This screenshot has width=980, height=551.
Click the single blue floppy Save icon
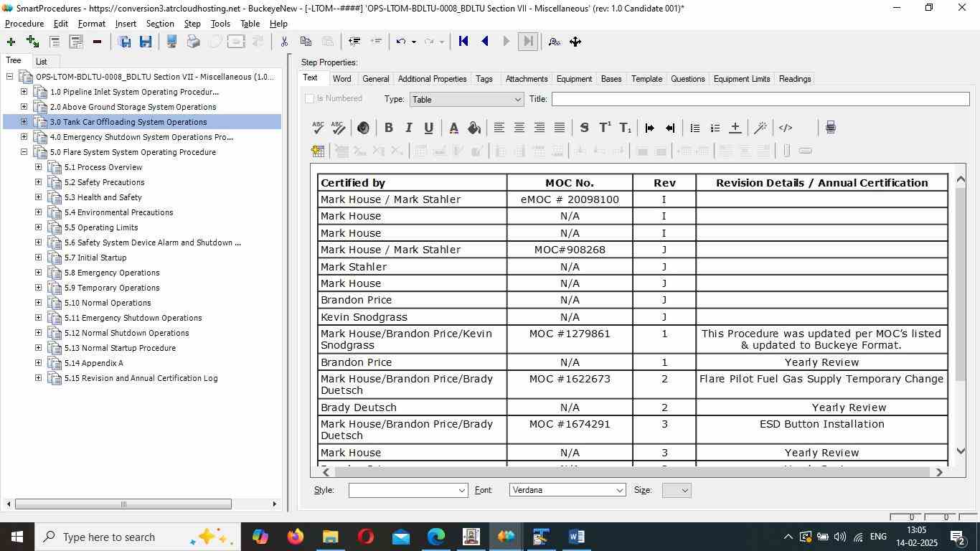[x=146, y=42]
